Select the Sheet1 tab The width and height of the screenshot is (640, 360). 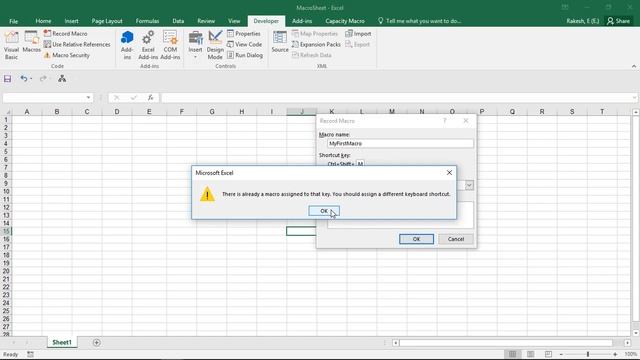coord(62,342)
